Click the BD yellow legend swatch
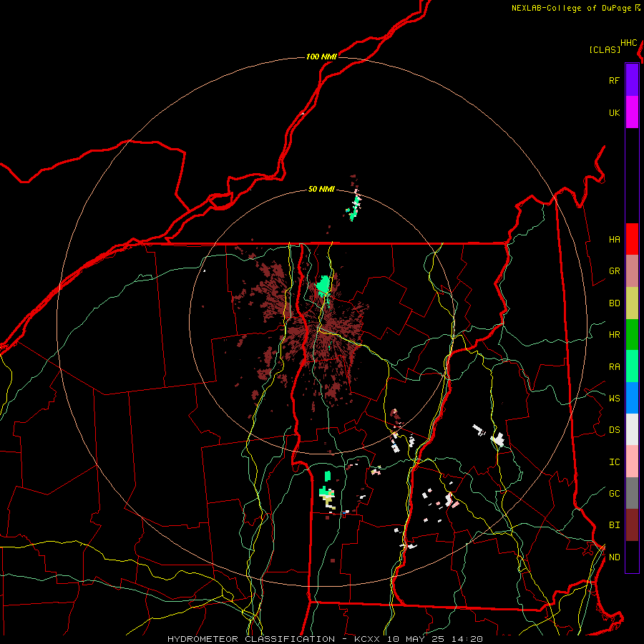Screen dimensions: 644x644 [x=632, y=303]
